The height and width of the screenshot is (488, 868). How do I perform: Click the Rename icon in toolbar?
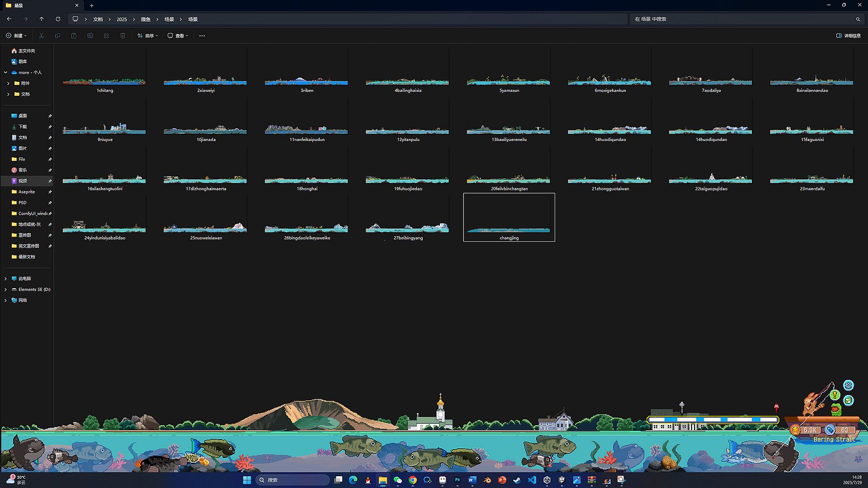coord(90,36)
